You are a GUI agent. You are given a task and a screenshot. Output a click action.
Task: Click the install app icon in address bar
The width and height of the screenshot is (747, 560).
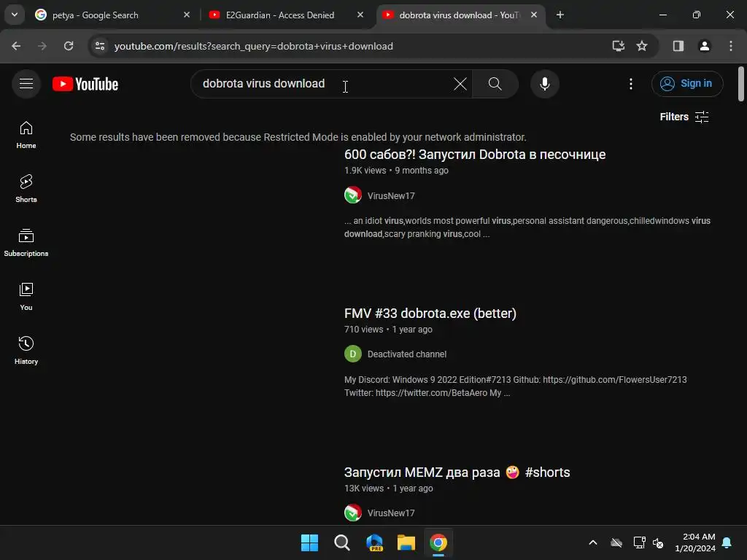(619, 46)
